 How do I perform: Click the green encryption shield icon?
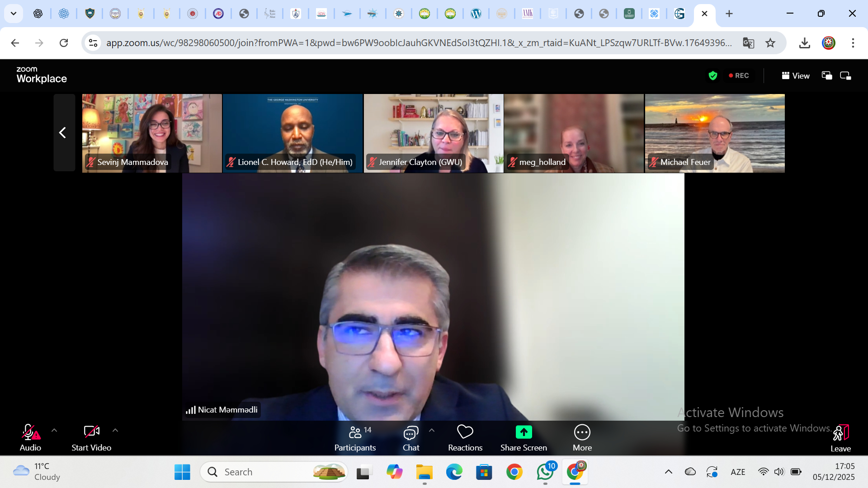tap(713, 75)
